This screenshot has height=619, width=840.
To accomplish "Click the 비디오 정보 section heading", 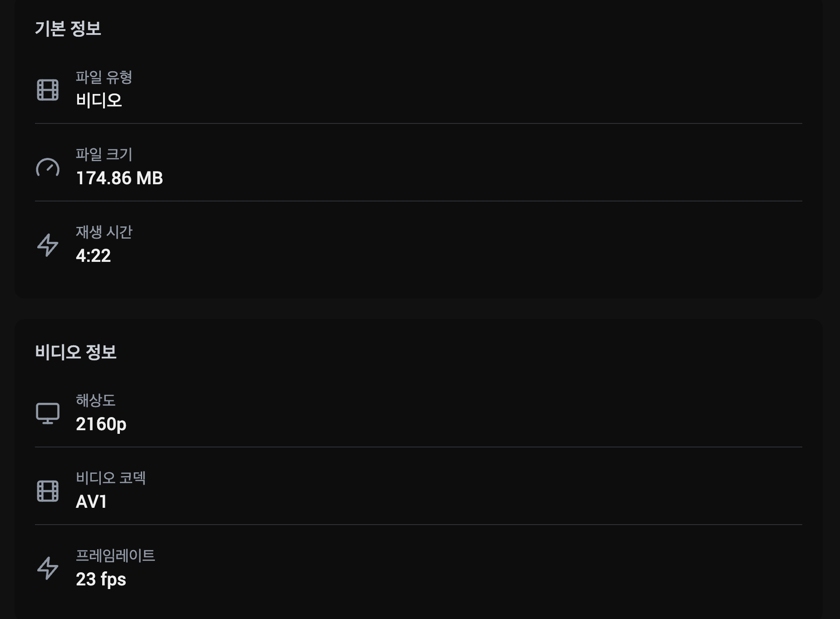I will click(76, 352).
